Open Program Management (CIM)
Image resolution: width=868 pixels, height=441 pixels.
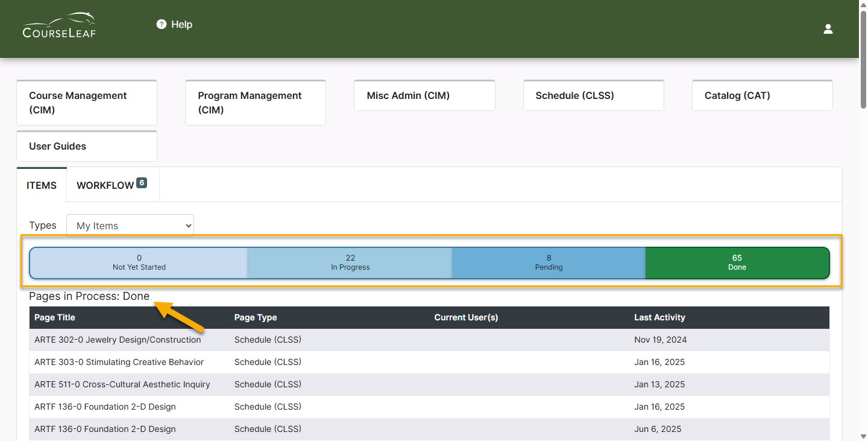[255, 103]
